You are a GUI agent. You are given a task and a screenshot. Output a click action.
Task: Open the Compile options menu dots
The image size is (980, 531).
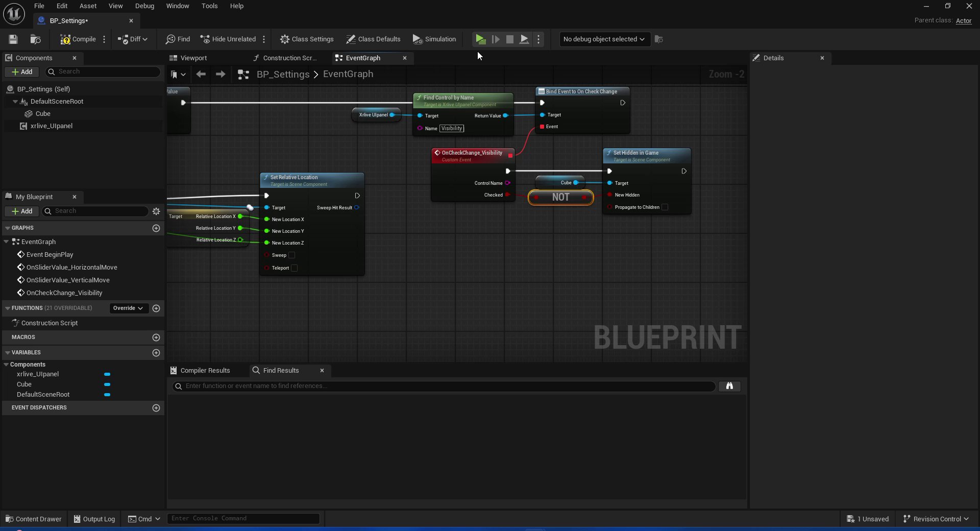[104, 39]
